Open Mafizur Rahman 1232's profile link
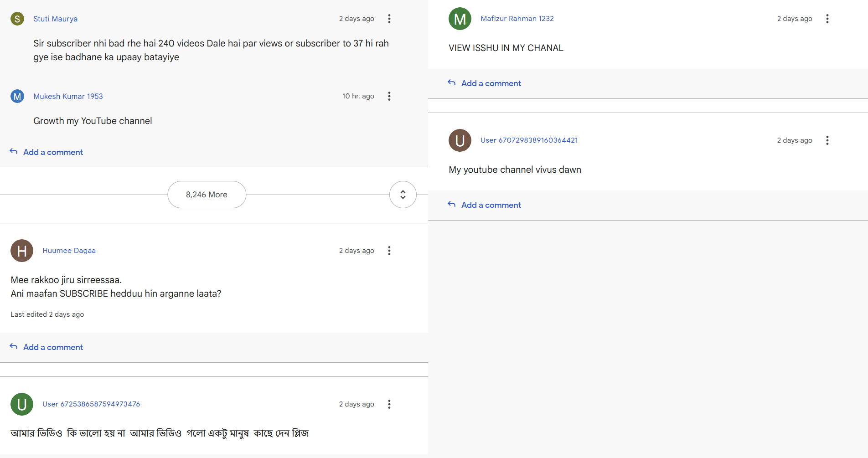This screenshot has height=458, width=868. 517,19
